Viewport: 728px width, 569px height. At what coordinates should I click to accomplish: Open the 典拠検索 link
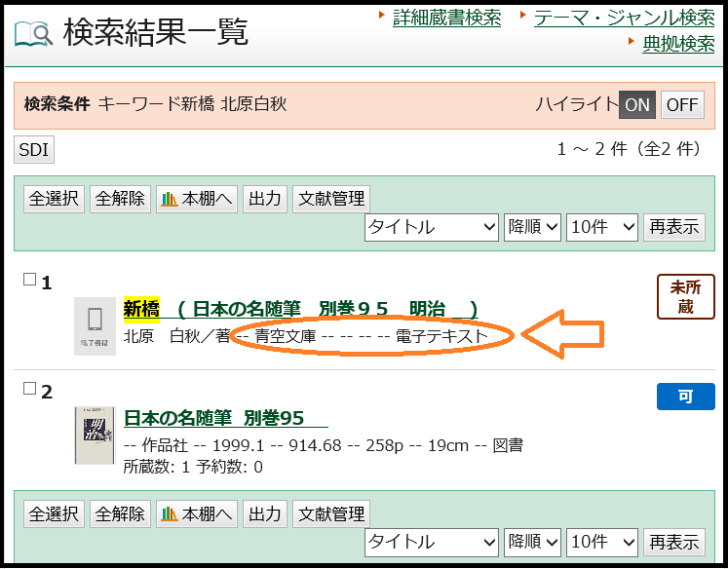678,44
